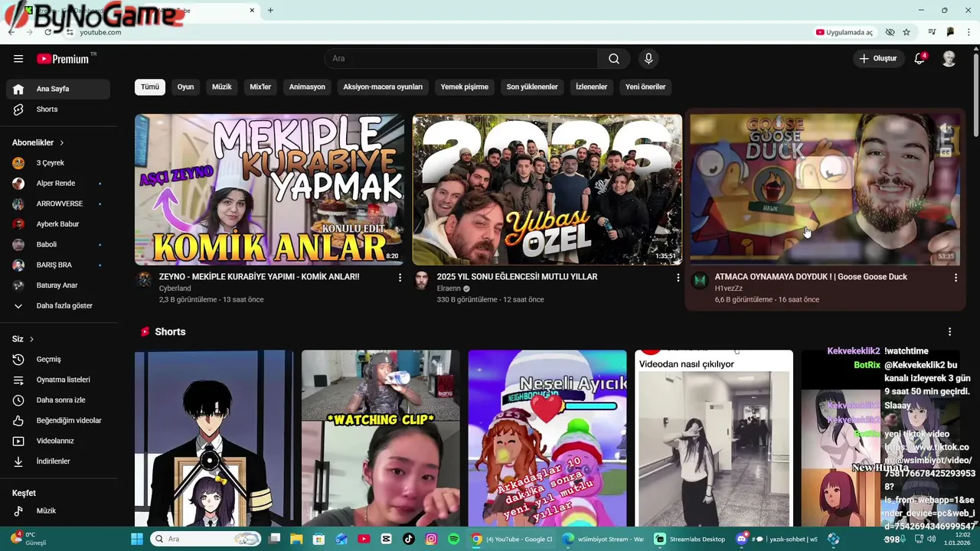Viewport: 980px width, 551px height.
Task: Open options for the 2025 YIL SONU video
Action: [678, 278]
